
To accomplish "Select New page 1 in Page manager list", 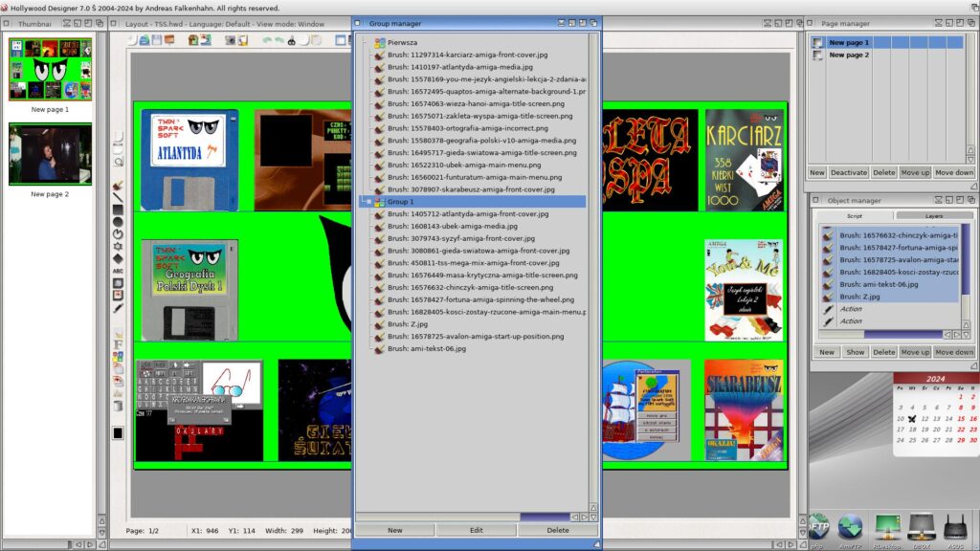I will coord(887,42).
